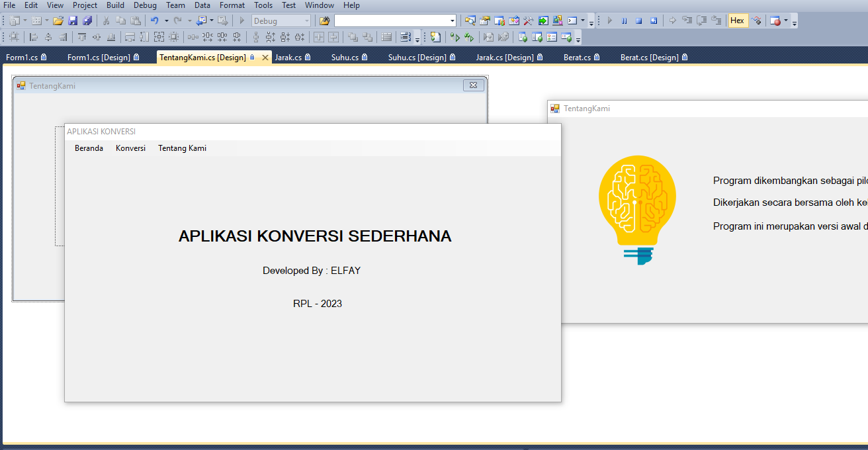Image resolution: width=868 pixels, height=450 pixels.
Task: Open the Debug configuration dropdown
Action: point(306,21)
